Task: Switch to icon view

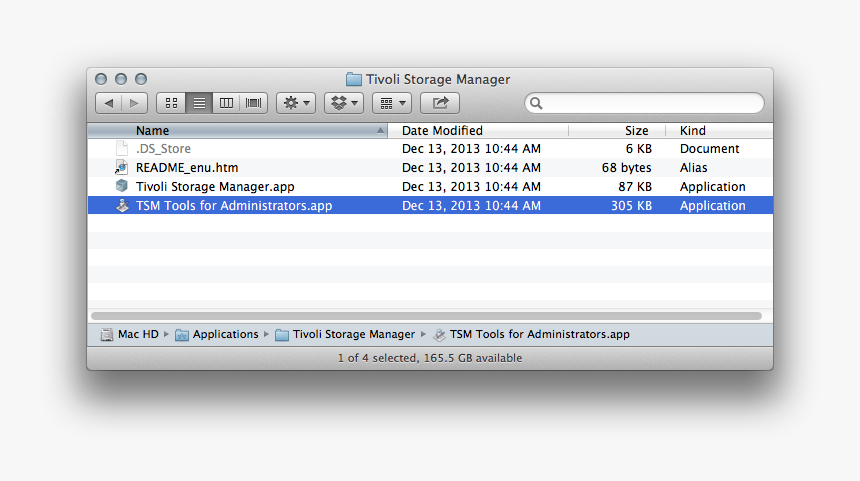Action: (x=171, y=103)
